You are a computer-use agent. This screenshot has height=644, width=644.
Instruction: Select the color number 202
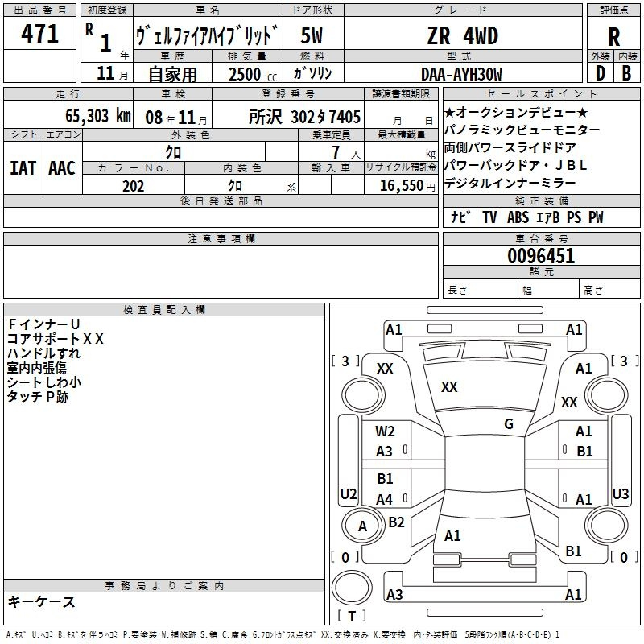pos(133,186)
